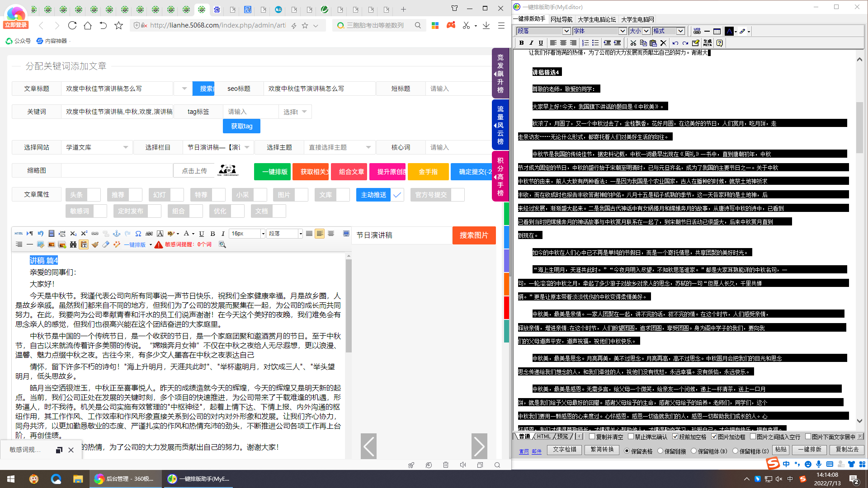Select the 保留链接 radio button
Screen dimensions: 868x488
[660, 450]
